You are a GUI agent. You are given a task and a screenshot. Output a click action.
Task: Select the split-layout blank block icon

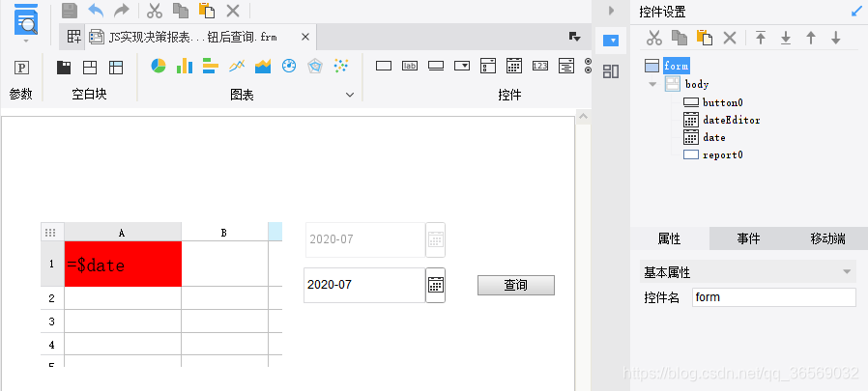(x=90, y=68)
